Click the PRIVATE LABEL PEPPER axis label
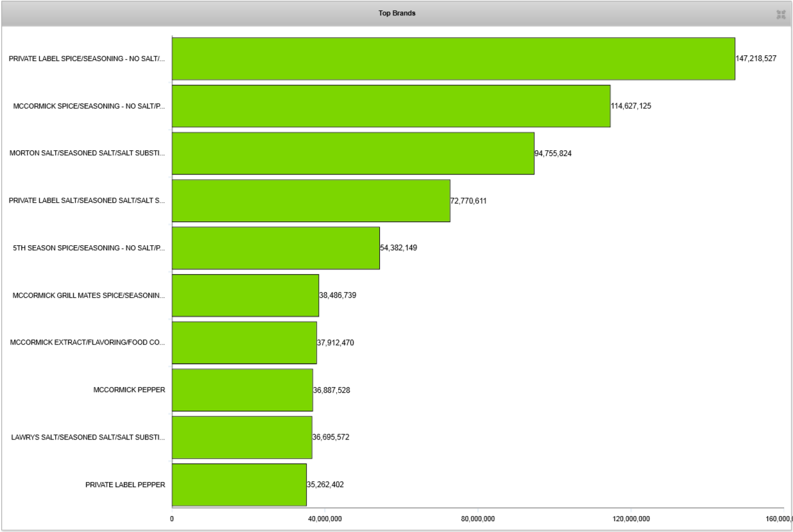This screenshot has height=532, width=793. coord(125,485)
